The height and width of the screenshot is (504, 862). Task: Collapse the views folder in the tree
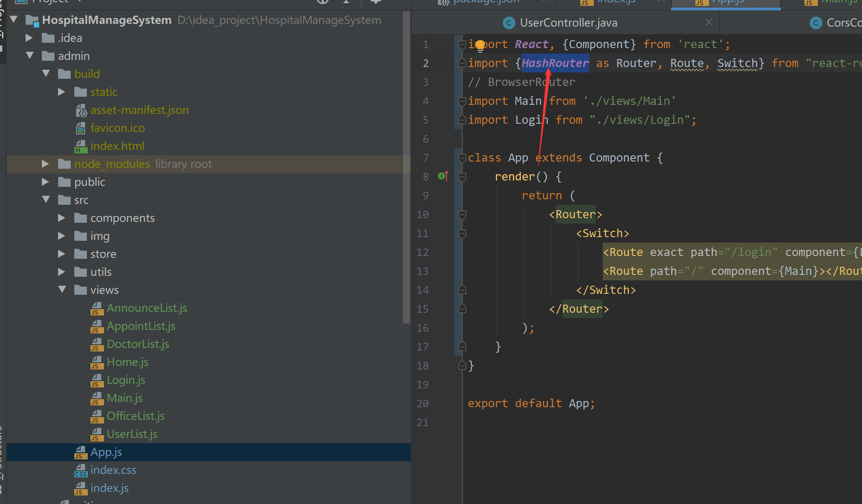point(62,289)
